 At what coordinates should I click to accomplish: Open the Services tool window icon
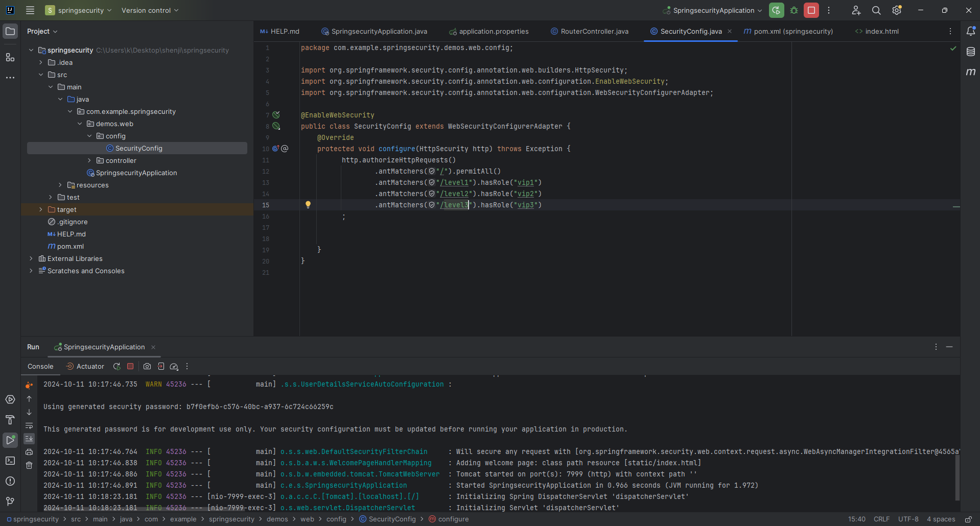(x=10, y=399)
